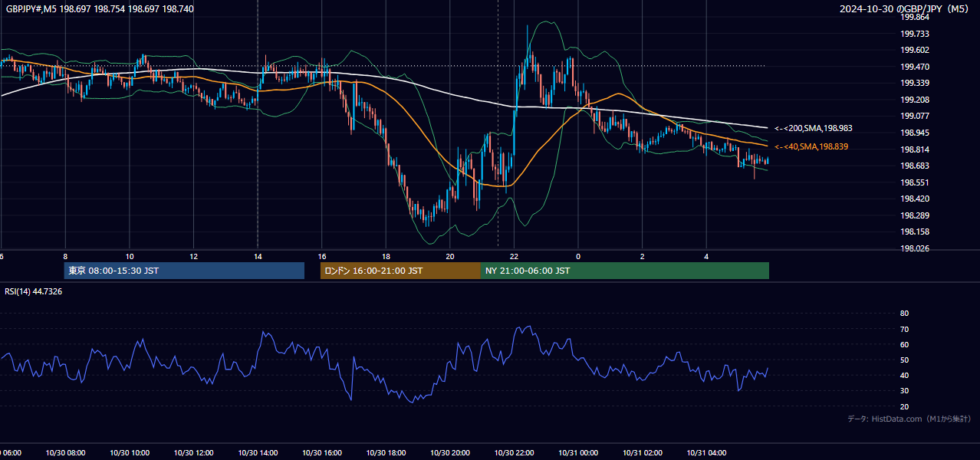Click the RSI(14) 44.7326 indicator label
Screen dimensions: 980x460
tap(34, 291)
